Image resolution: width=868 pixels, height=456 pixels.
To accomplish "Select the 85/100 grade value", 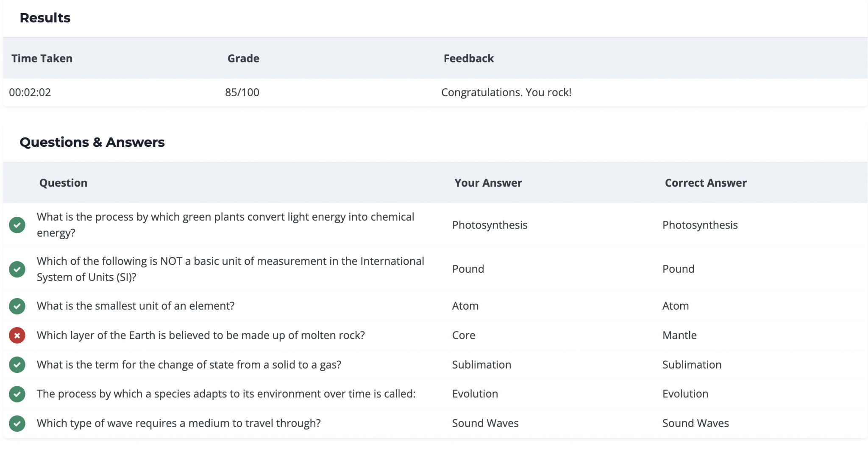I will tap(242, 92).
